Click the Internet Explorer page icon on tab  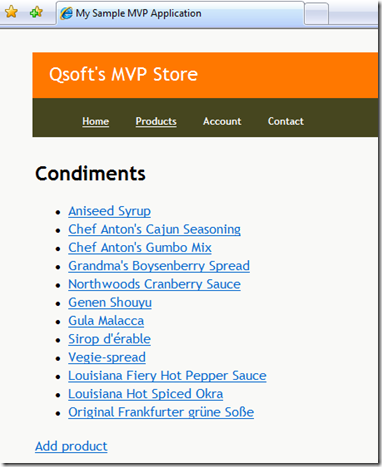66,13
